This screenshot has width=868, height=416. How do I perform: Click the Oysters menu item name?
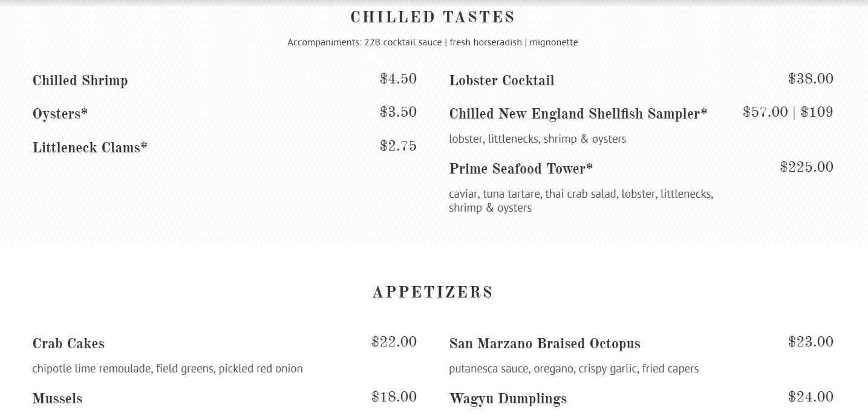coord(60,114)
